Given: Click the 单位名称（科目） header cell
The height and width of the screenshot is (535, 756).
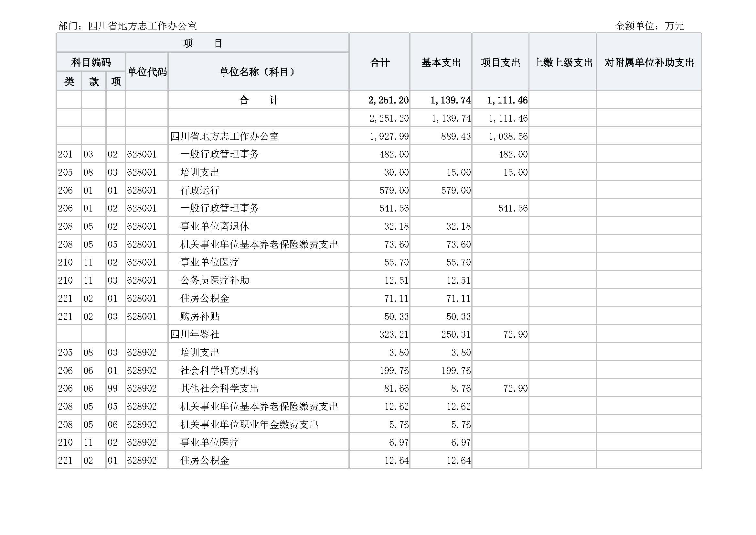Looking at the screenshot, I should coord(259,72).
